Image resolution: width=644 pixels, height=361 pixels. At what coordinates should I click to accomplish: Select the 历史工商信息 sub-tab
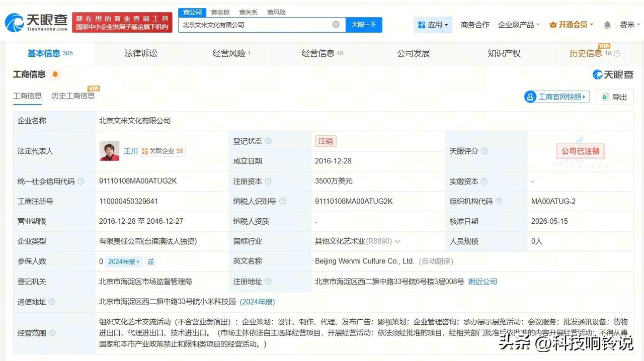tap(73, 96)
